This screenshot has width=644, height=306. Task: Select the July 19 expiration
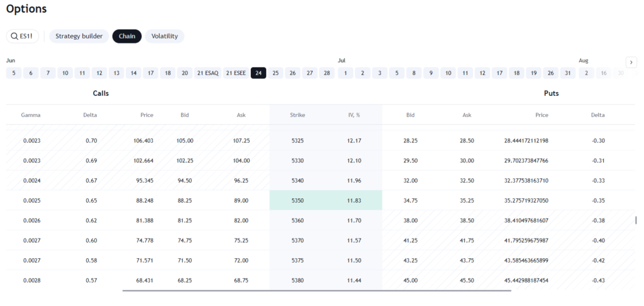click(x=533, y=73)
